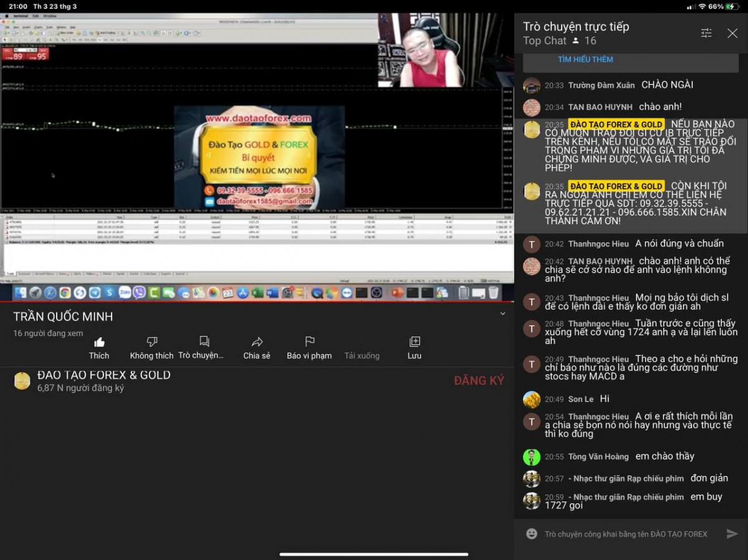
Task: Open emoji picker in chat input
Action: click(x=532, y=534)
